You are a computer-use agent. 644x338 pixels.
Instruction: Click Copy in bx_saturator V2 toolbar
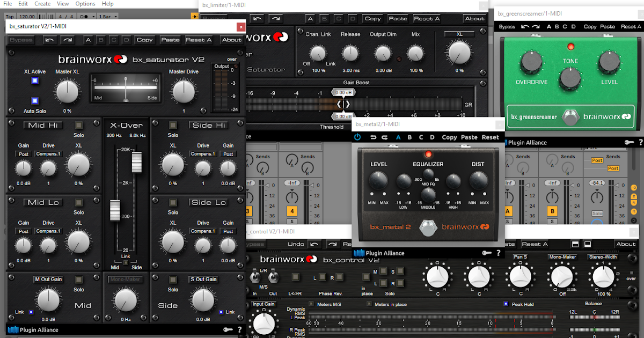(x=144, y=40)
